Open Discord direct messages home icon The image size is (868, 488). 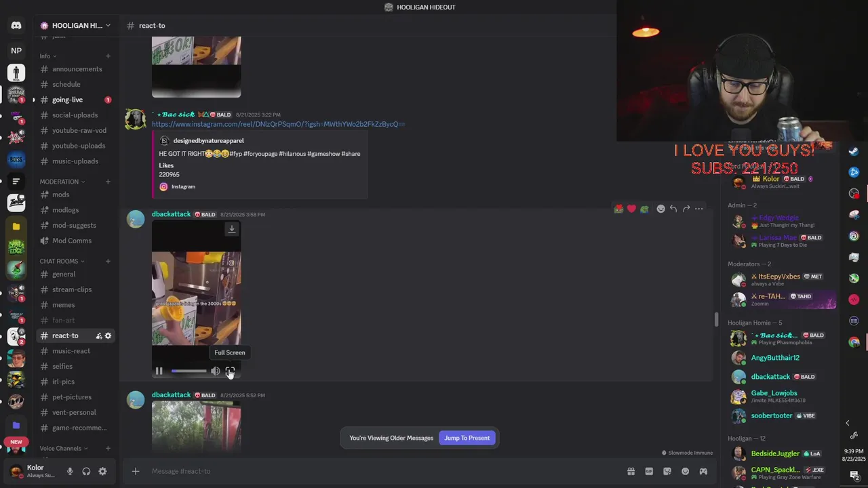[16, 26]
